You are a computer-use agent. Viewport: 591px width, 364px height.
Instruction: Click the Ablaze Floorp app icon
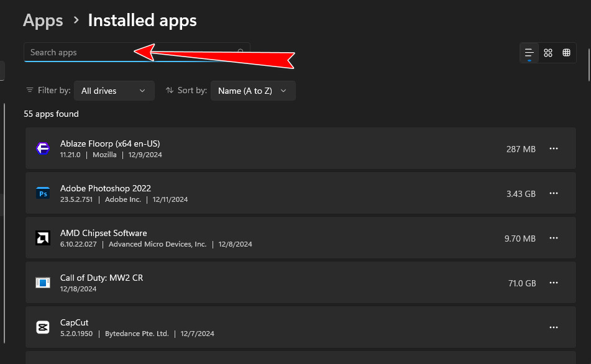tap(43, 148)
